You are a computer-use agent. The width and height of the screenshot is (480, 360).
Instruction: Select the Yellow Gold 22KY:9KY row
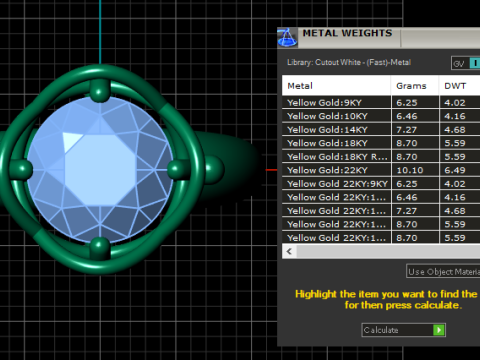[381, 184]
